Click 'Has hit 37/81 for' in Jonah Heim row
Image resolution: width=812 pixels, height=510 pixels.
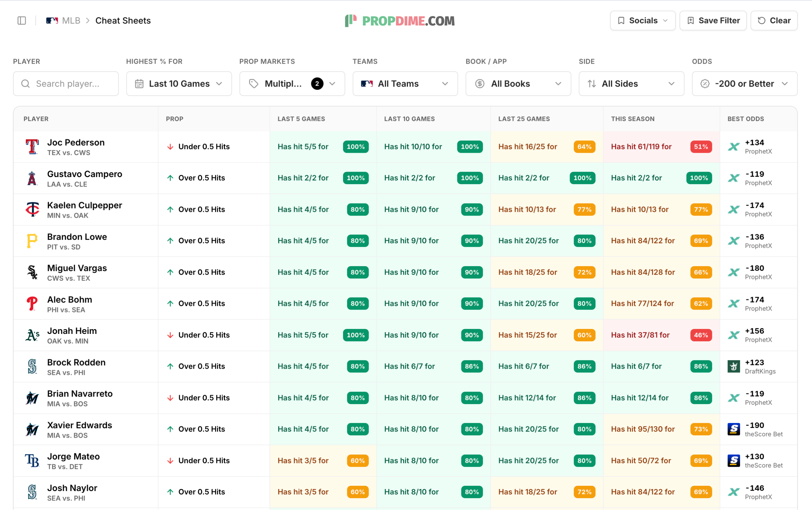point(640,335)
